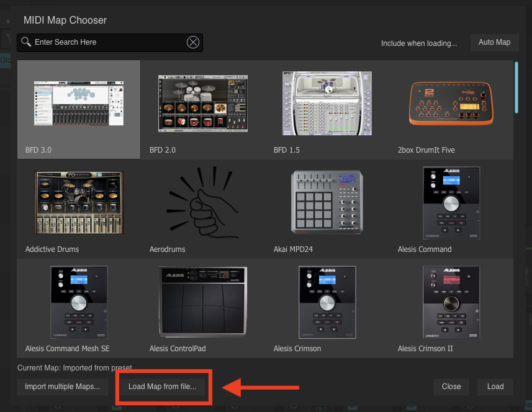Click the map list vertical scrollbar
Screen dimensions: 532x412
(x=516, y=87)
